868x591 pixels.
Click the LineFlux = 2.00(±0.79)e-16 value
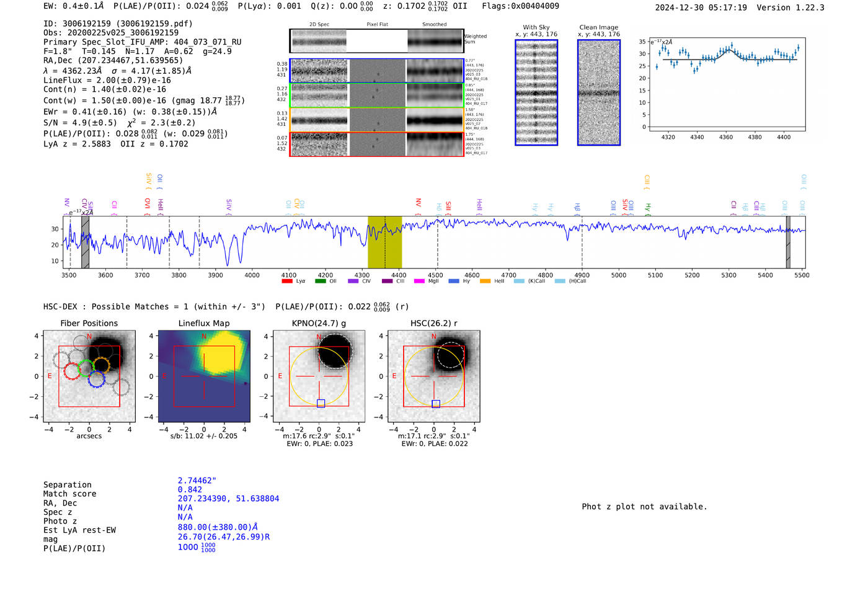tap(107, 80)
